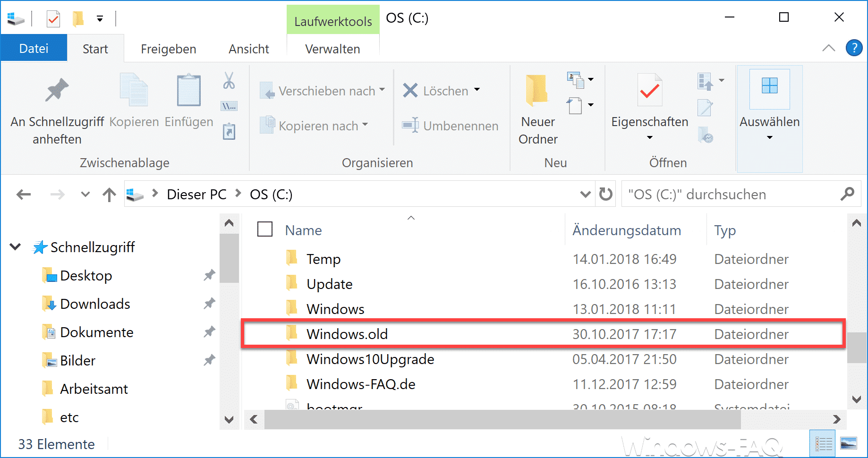Viewport: 868px width, 458px height.
Task: Open Bilder in the navigation pane
Action: [77, 360]
